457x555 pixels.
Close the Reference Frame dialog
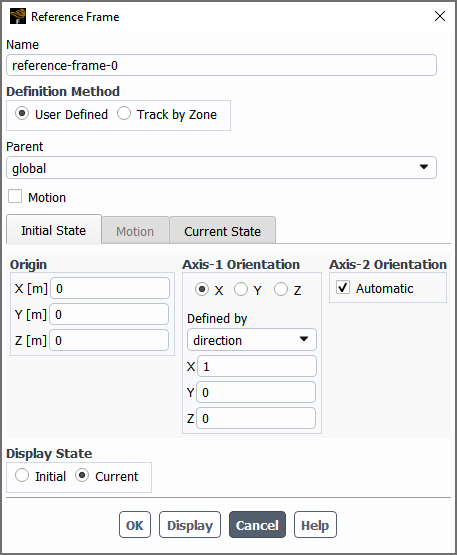click(440, 16)
